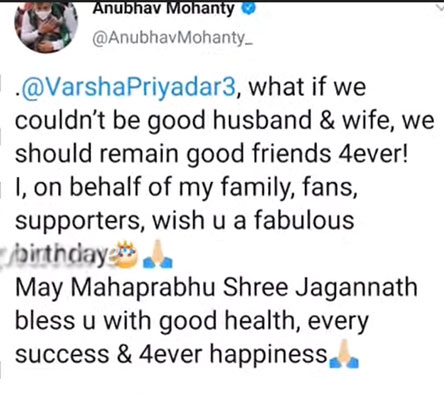Viewport: 444px width, 400px height.
Task: Open Anubhav Mohanty's profile picture
Action: (46, 26)
